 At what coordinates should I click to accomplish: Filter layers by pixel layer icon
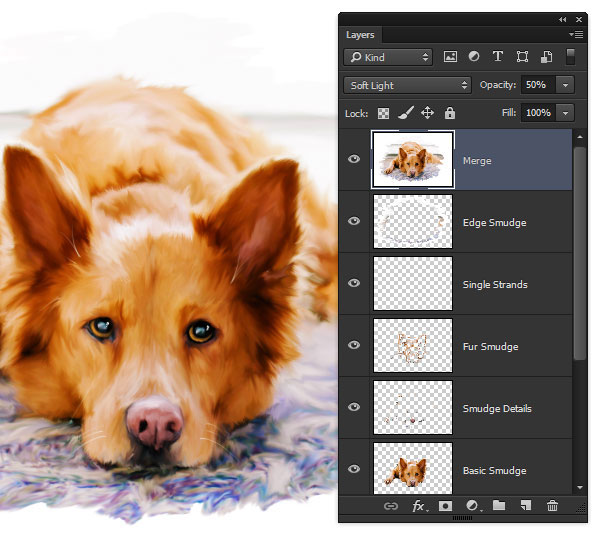[450, 57]
